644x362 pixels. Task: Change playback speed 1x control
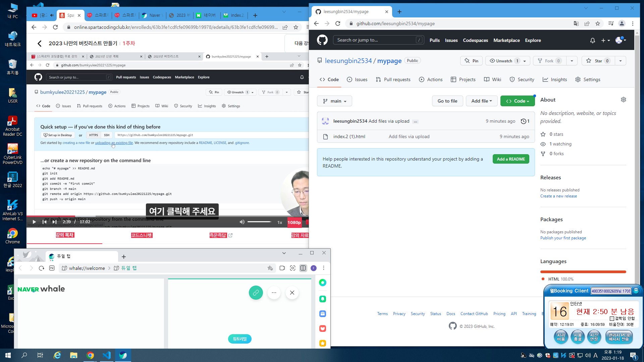280,222
